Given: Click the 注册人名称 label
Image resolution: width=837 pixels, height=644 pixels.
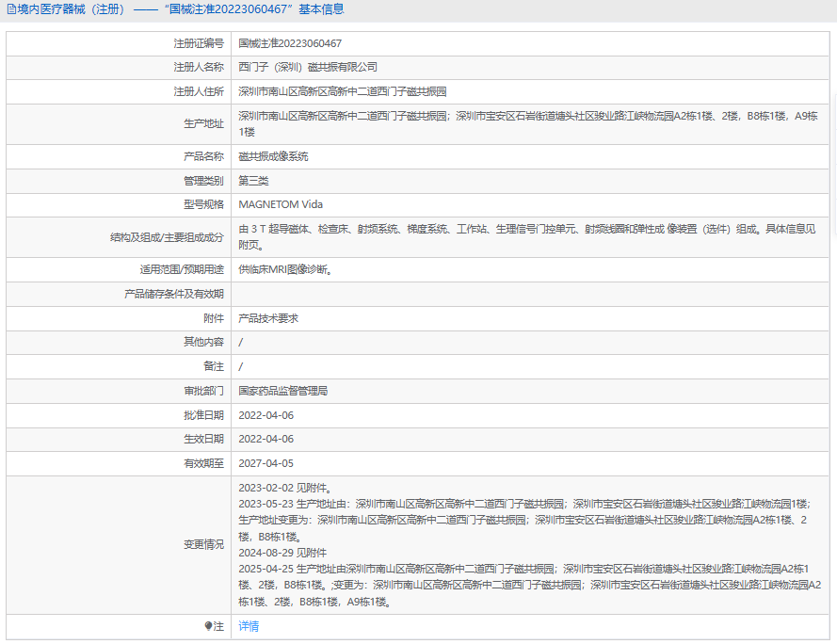Looking at the screenshot, I should [199, 67].
